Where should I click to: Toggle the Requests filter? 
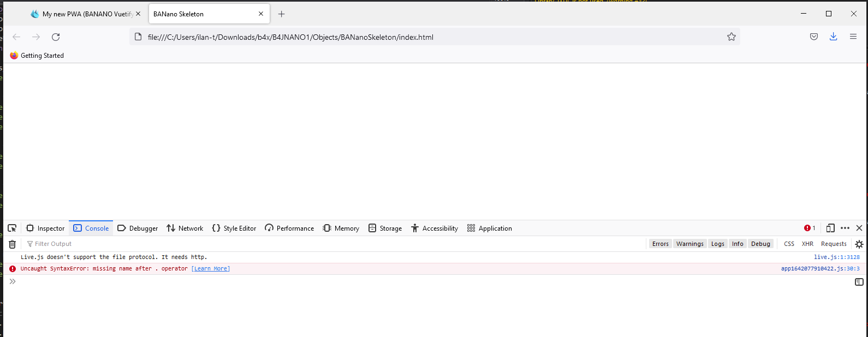coord(834,244)
